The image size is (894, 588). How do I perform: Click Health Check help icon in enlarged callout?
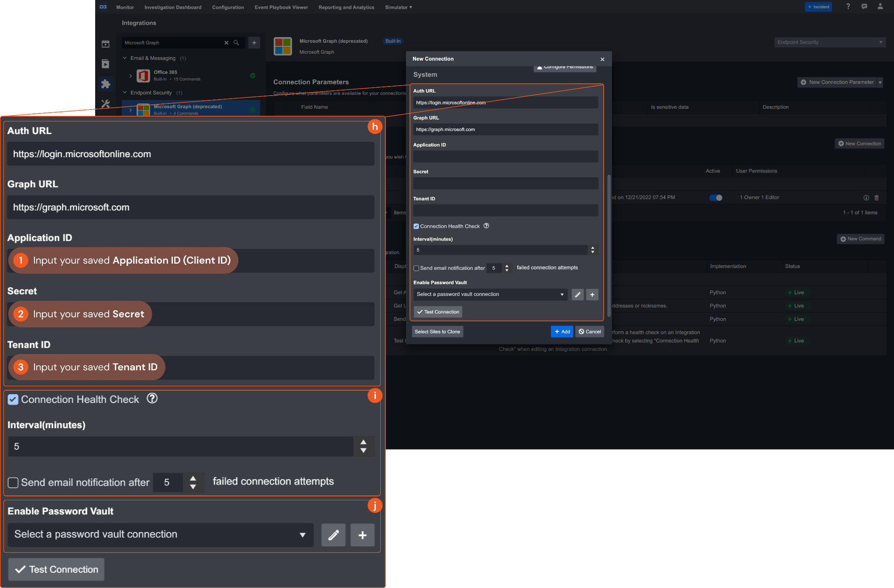pos(152,398)
